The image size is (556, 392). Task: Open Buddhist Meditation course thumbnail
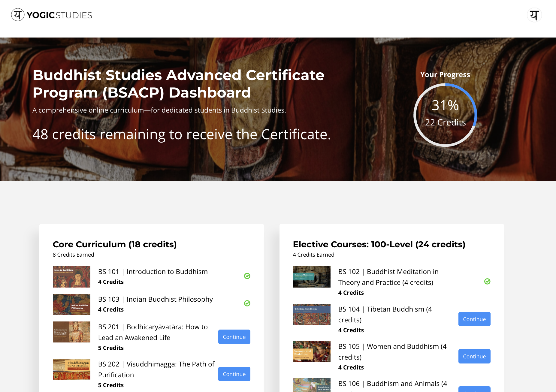[312, 277]
